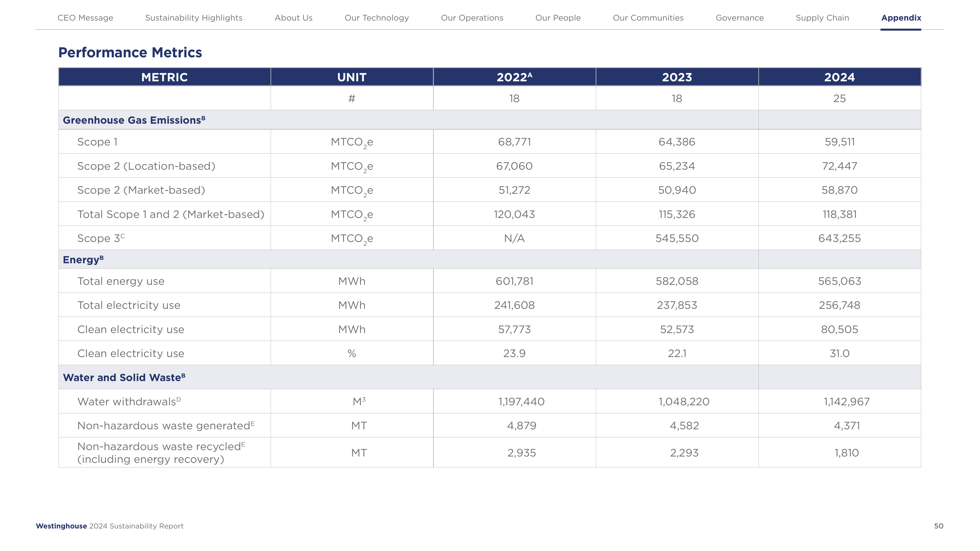Select Scope 2 (Market-based) label
This screenshot has width=980, height=551.
click(x=141, y=190)
